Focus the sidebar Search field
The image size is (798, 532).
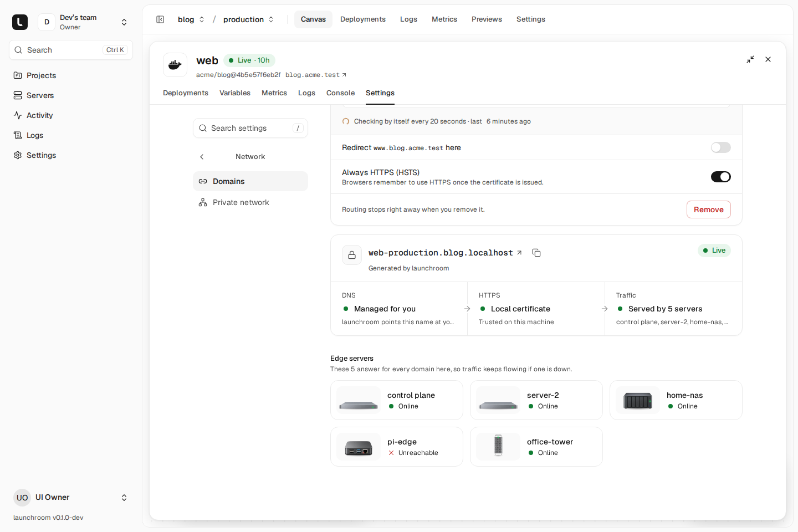point(71,50)
